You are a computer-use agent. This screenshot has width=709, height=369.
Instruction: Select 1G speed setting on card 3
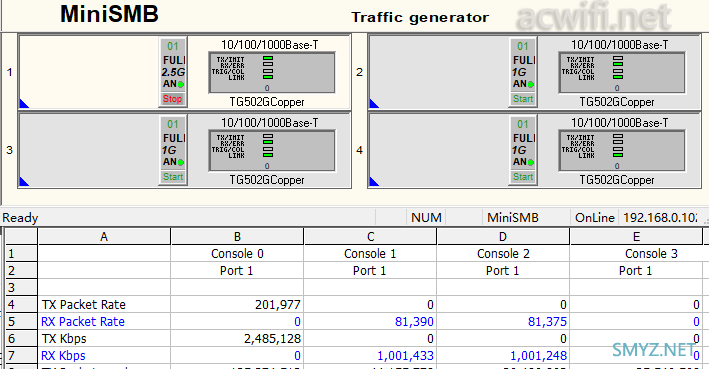169,150
